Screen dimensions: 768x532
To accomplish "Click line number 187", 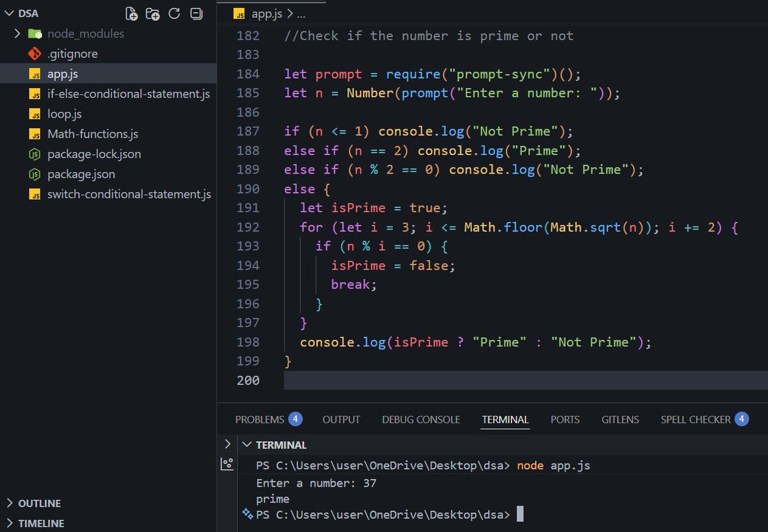I will pyautogui.click(x=248, y=131).
